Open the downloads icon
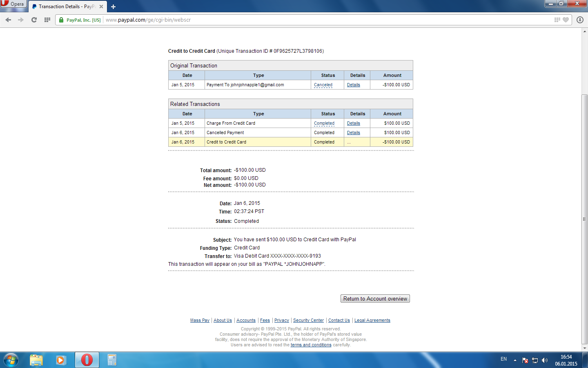 580,20
